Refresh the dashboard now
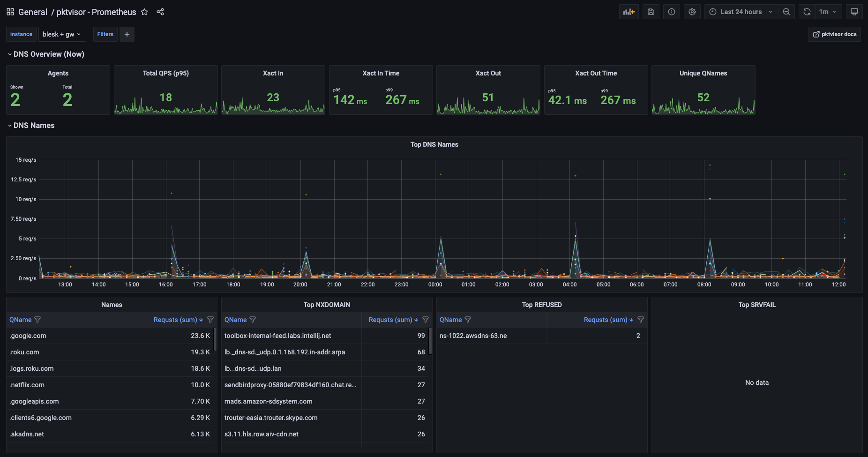Image resolution: width=868 pixels, height=457 pixels. 807,12
